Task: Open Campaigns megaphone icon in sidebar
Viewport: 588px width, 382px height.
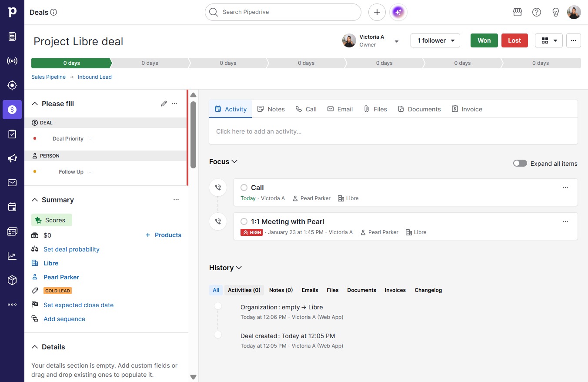Action: pos(12,158)
